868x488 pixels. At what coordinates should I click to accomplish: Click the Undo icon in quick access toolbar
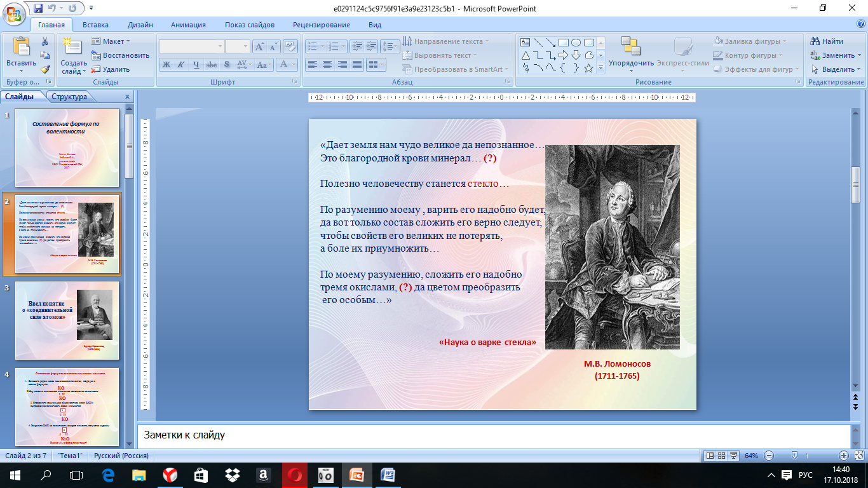pyautogui.click(x=55, y=8)
